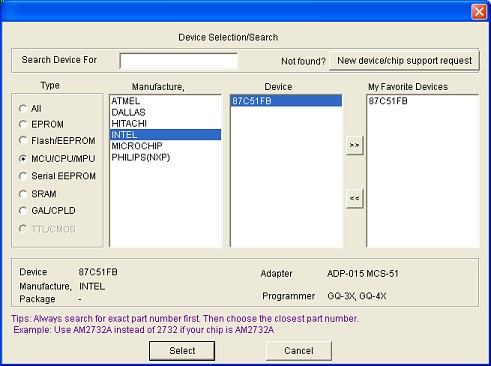This screenshot has width=491, height=366.
Task: Select MICROCHIP in the manufacturer list
Action: (x=165, y=146)
